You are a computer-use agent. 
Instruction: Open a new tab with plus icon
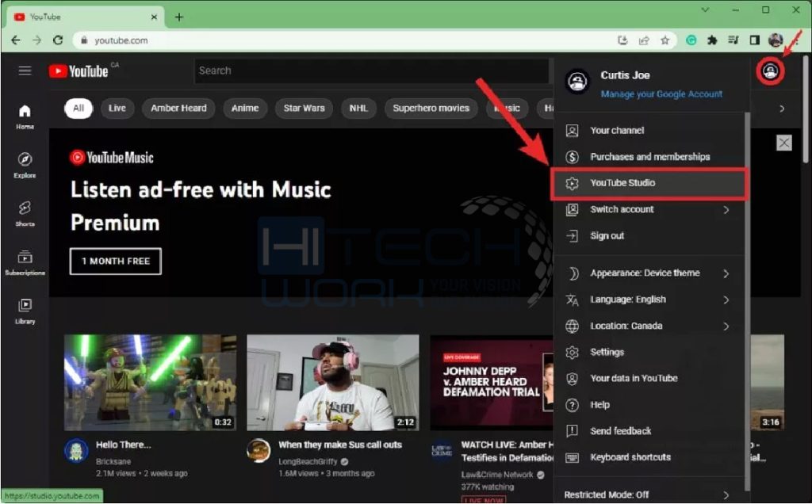(179, 17)
